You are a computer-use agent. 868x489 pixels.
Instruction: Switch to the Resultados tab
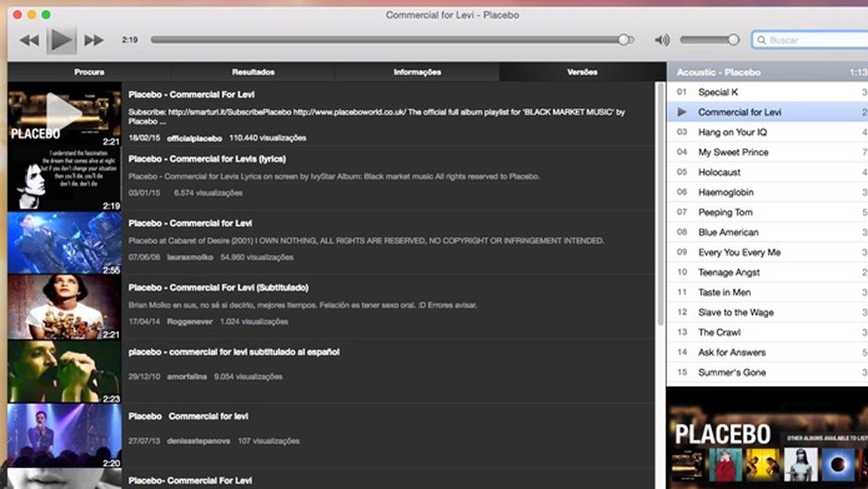[253, 72]
